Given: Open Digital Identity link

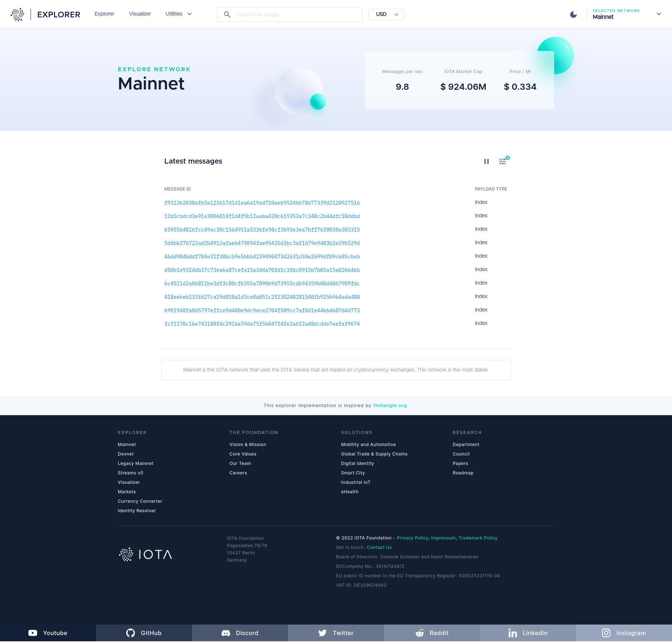Looking at the screenshot, I should (x=357, y=464).
